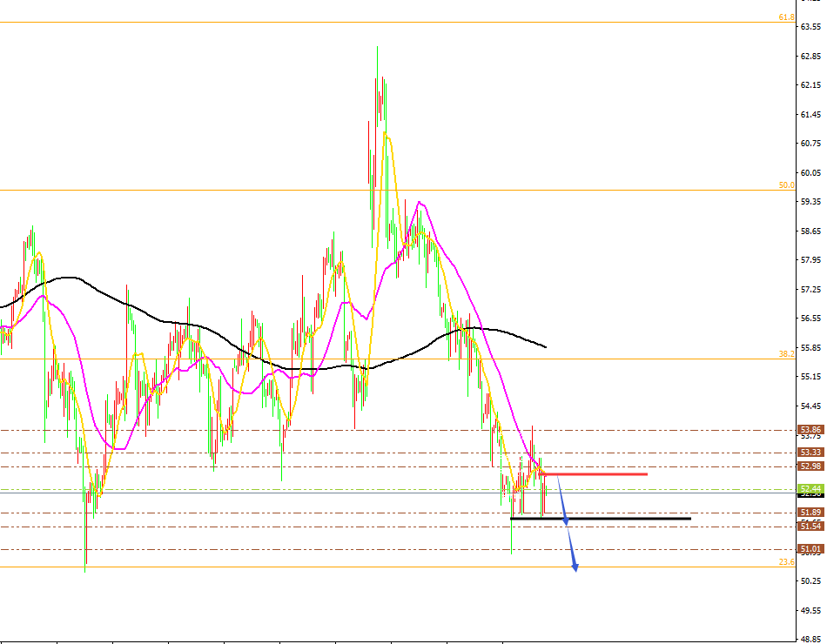The width and height of the screenshot is (827, 644).
Task: Click the peak of the yellow moving average
Action: coord(385,133)
